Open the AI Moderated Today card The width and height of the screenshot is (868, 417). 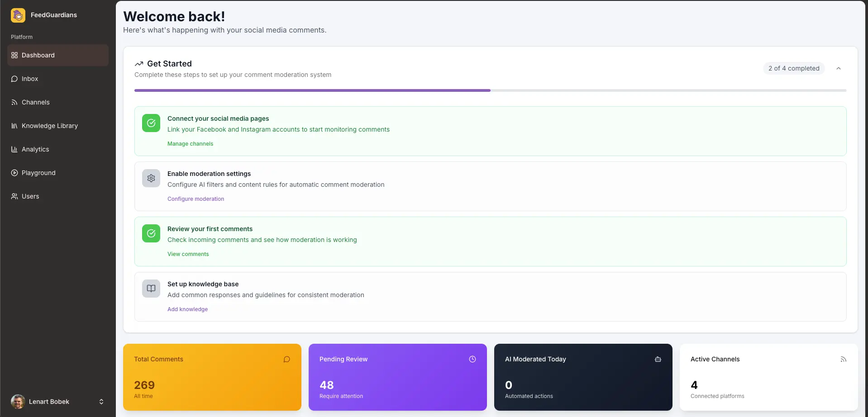click(x=583, y=377)
